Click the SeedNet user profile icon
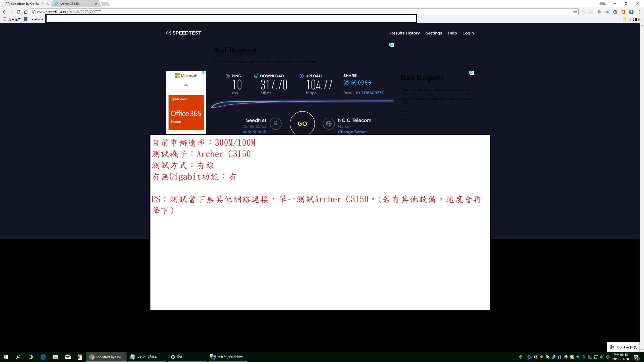The width and height of the screenshot is (644, 362). 275,123
